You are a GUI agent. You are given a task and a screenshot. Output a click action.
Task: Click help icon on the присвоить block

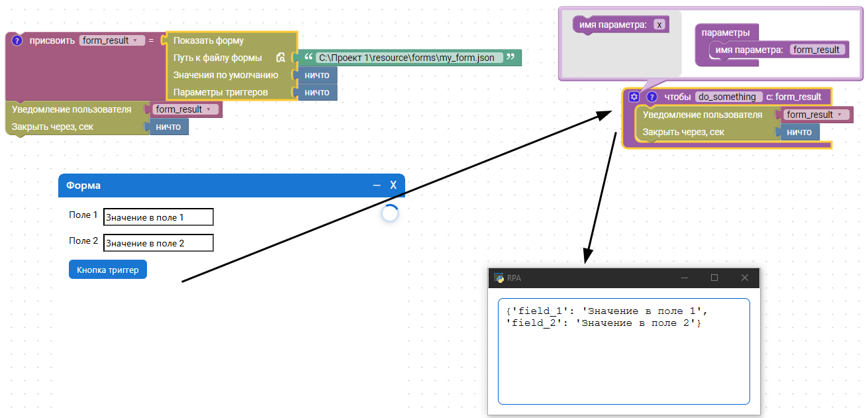[18, 40]
